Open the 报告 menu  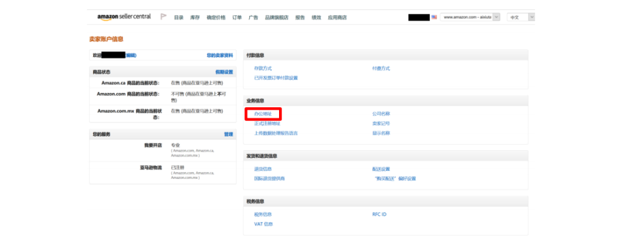click(x=300, y=18)
